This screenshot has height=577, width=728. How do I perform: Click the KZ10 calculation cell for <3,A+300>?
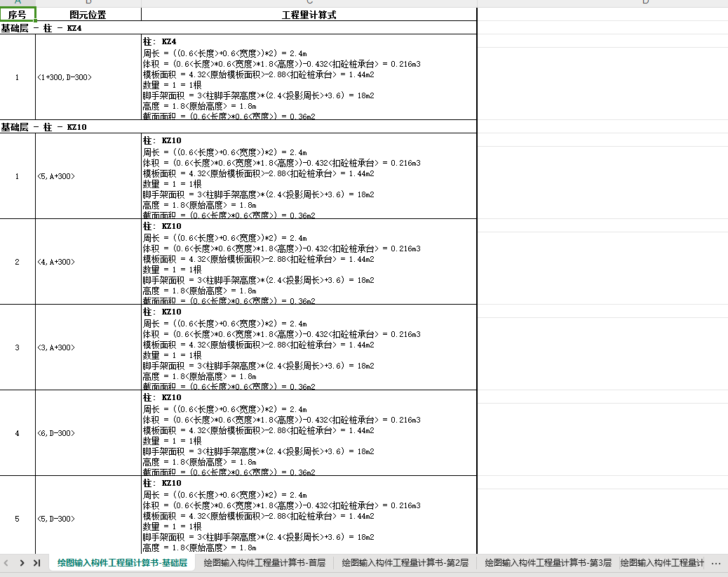(x=309, y=347)
